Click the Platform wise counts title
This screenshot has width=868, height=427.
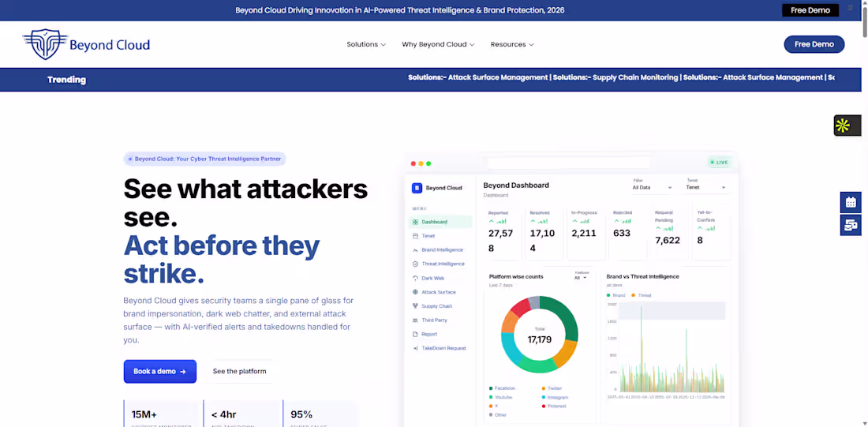[x=516, y=276]
